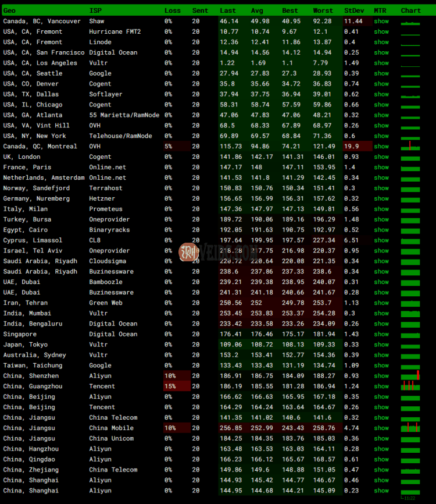Select the 'USA, CO, Denver' geo cell
This screenshot has height=504, width=436.
point(31,84)
